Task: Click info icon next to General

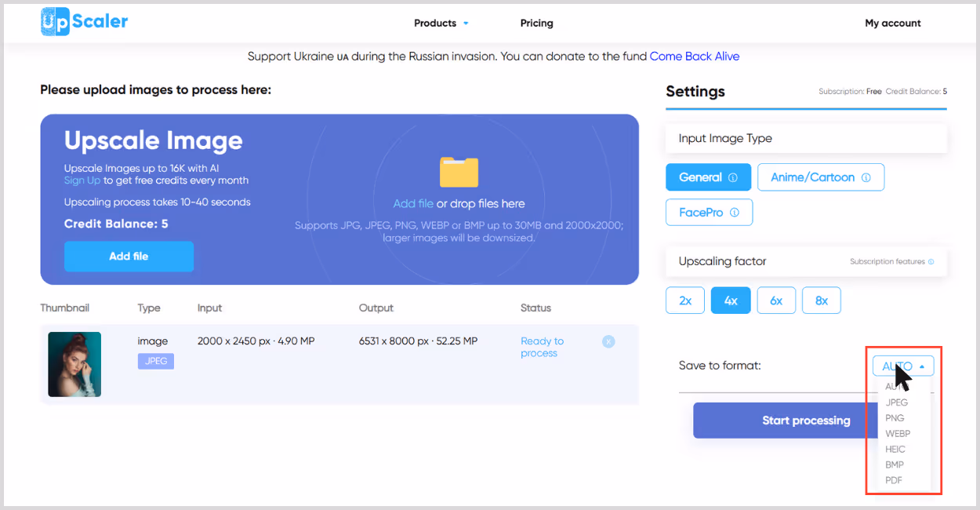Action: pos(733,177)
